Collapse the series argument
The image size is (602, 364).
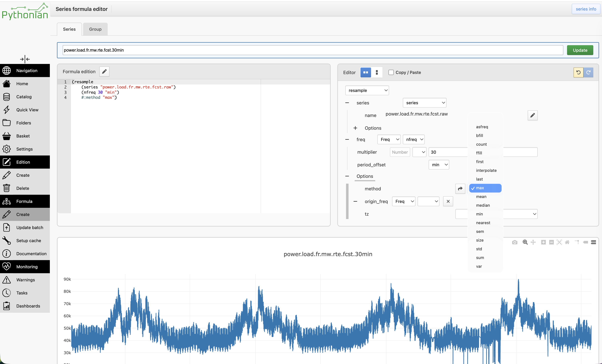coord(347,103)
